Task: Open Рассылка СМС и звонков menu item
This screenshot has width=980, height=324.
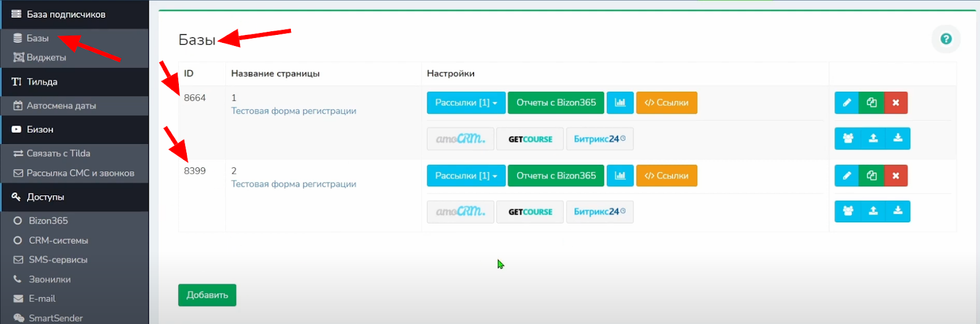Action: pos(80,173)
